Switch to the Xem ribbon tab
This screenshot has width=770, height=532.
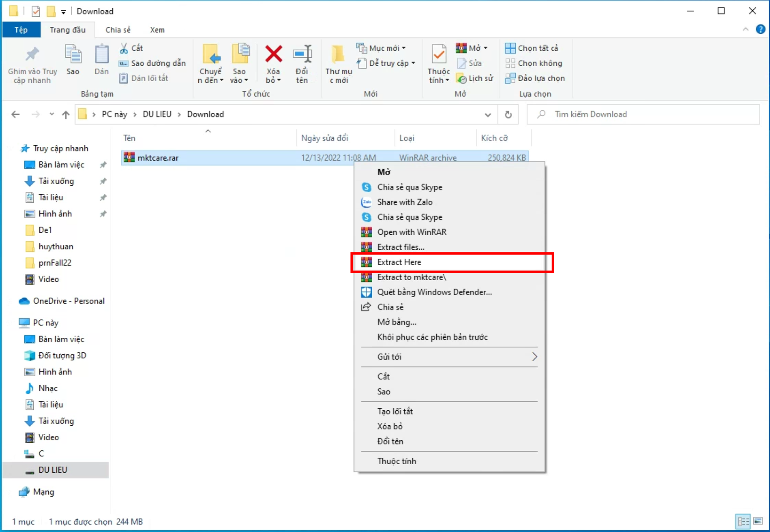pyautogui.click(x=157, y=30)
